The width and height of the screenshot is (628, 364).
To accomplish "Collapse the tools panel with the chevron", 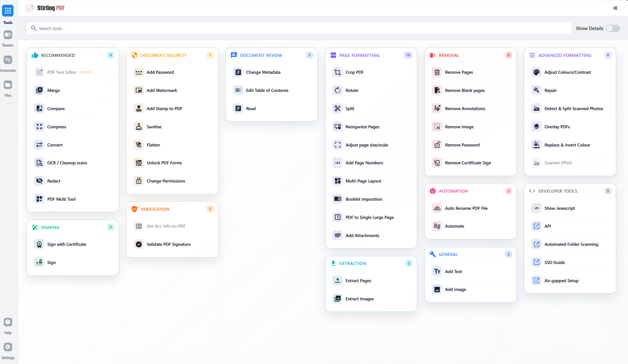I will click(x=616, y=8).
